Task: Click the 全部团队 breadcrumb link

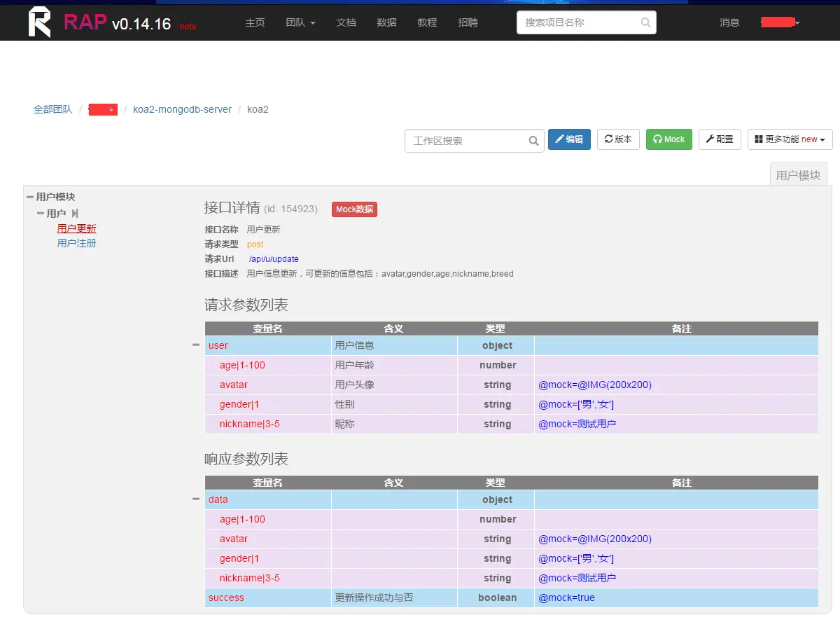Action: [52, 109]
